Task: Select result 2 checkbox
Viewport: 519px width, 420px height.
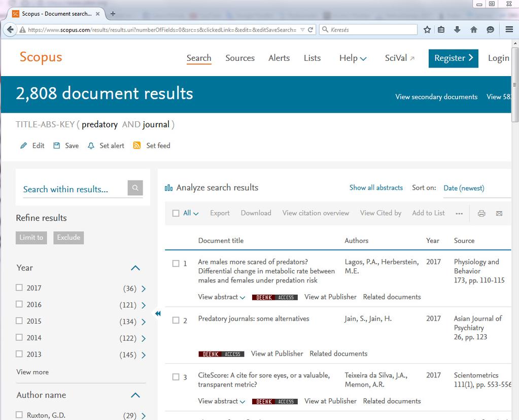Action: pyautogui.click(x=176, y=320)
